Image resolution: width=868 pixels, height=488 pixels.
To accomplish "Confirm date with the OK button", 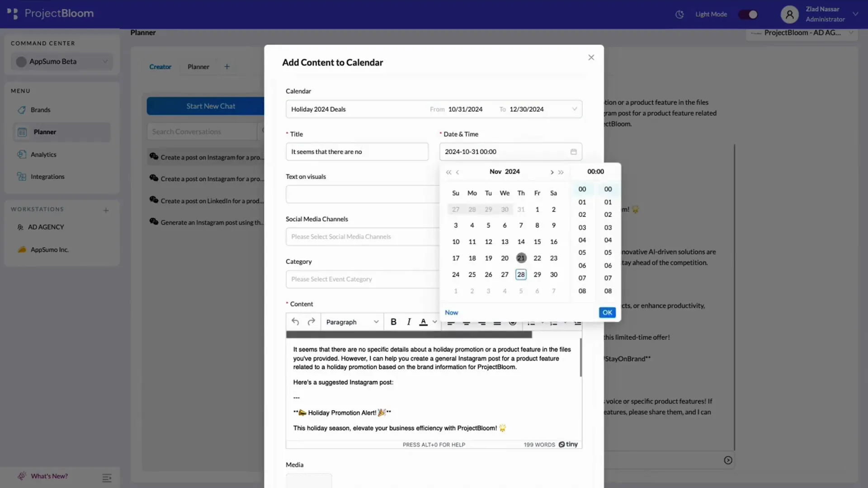I will pyautogui.click(x=607, y=313).
